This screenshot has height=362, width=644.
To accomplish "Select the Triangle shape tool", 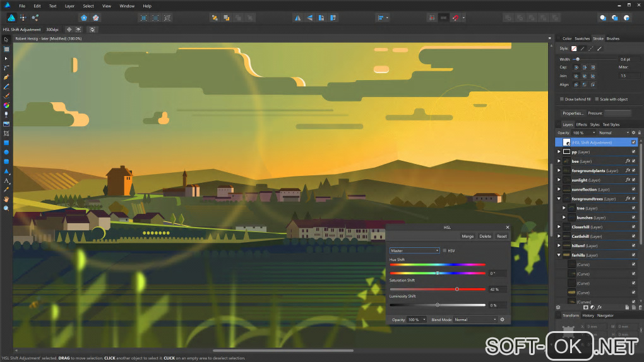I will pyautogui.click(x=6, y=171).
